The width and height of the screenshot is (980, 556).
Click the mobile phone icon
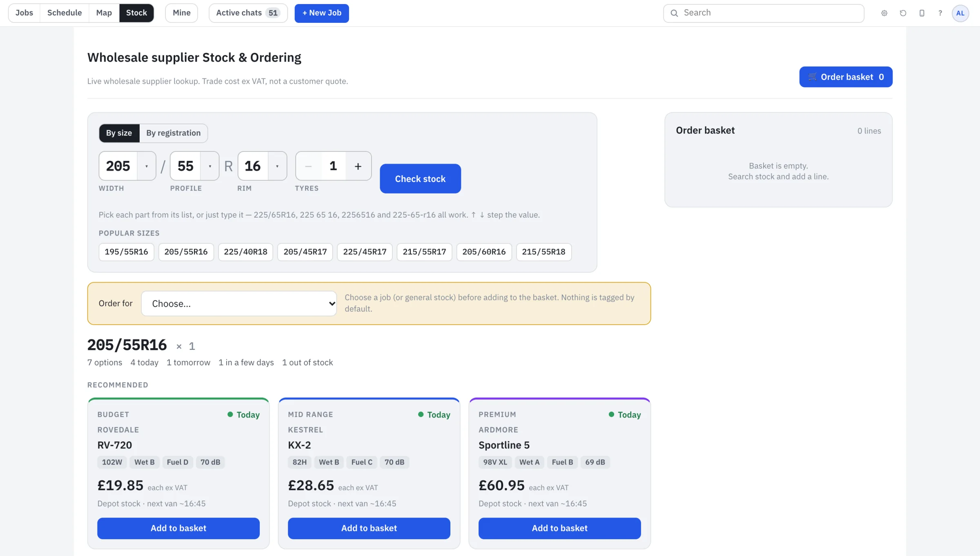tap(922, 13)
